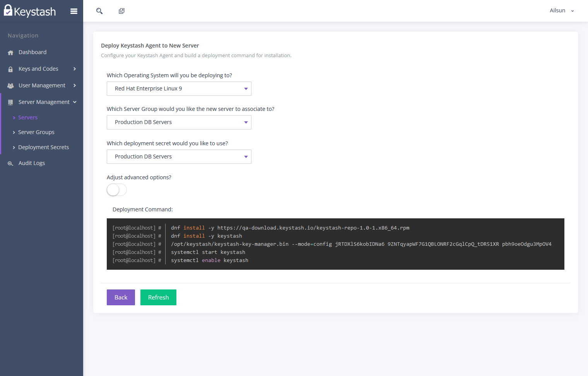
Task: Select the Dashboard home icon
Action: pos(10,52)
